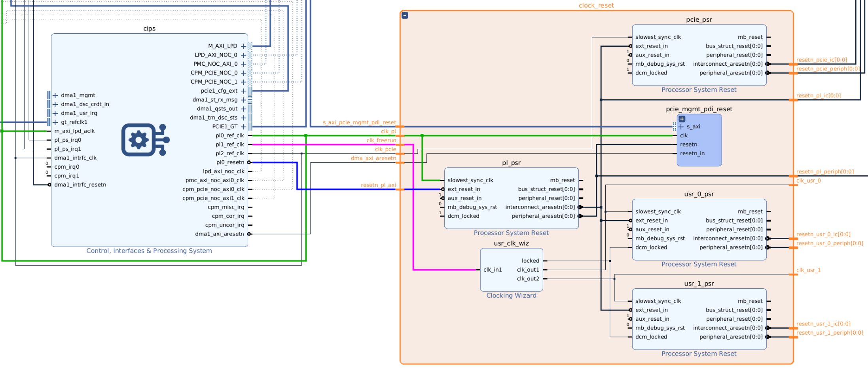Screen dimensions: 868x371
Task: Select the clk_usr_1 output port label
Action: point(808,270)
